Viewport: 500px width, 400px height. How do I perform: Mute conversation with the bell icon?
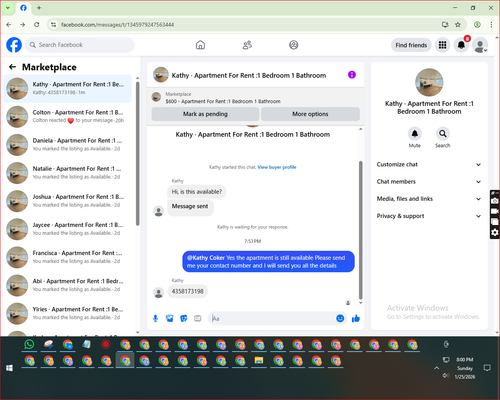pos(415,134)
